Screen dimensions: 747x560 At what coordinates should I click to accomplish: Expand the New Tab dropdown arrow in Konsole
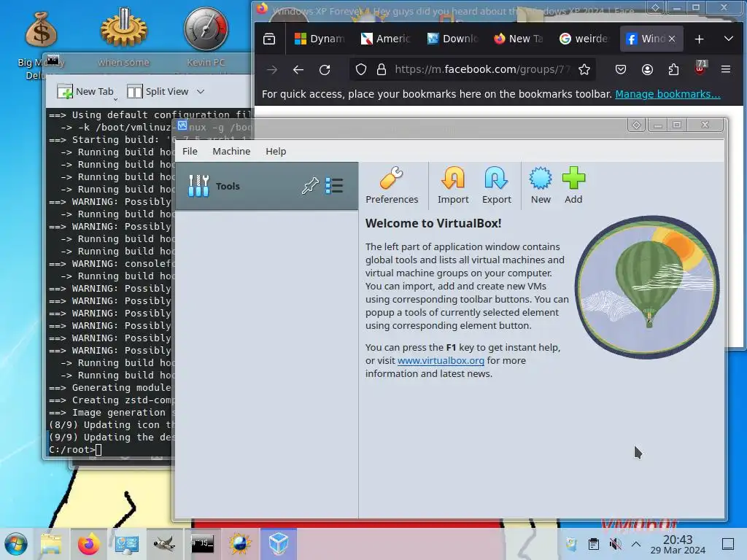(x=115, y=99)
